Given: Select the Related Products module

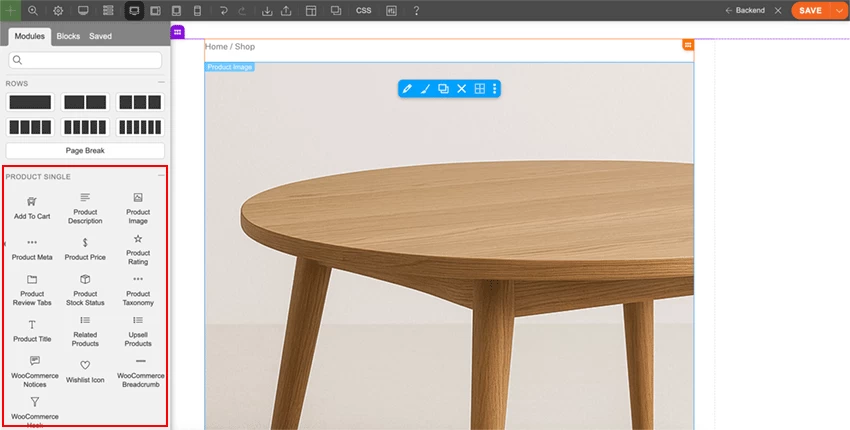Looking at the screenshot, I should pos(85,331).
